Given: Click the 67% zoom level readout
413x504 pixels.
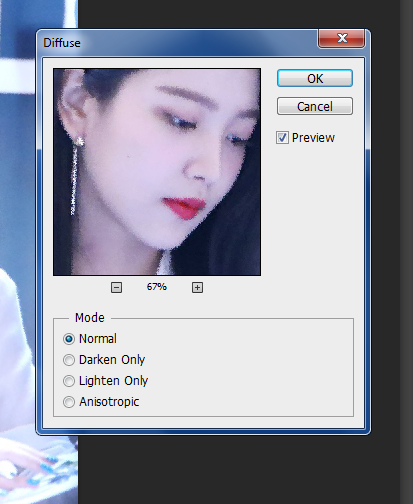Looking at the screenshot, I should pos(157,287).
